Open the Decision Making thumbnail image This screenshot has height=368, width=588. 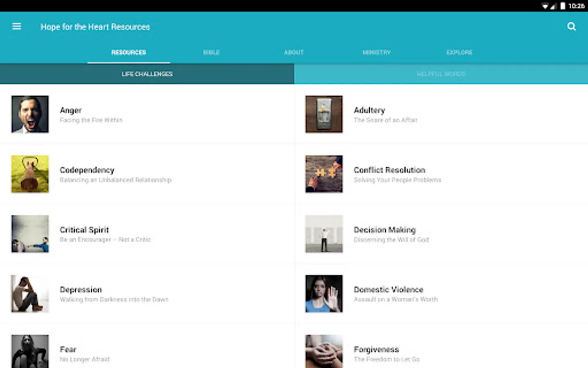324,234
